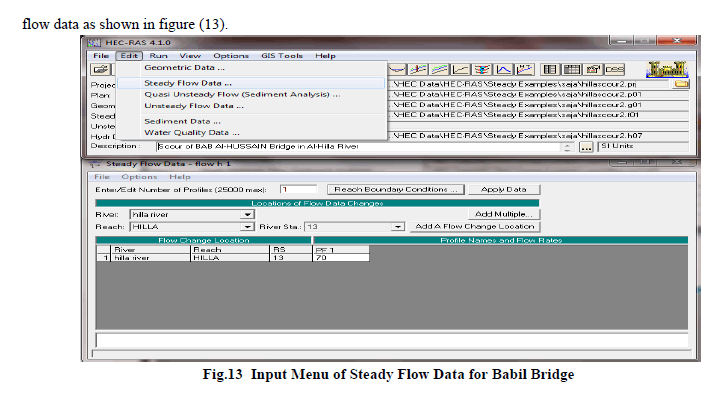Click the number of profiles input field
This screenshot has height=410, width=720.
(297, 188)
